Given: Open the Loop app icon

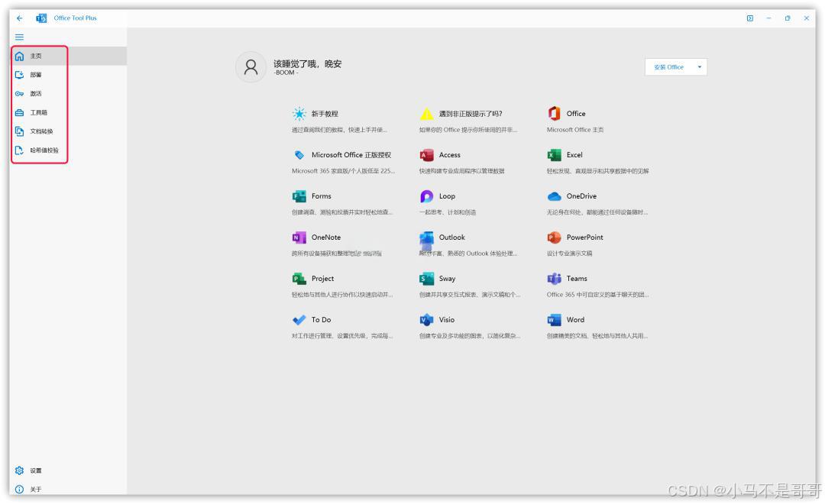Looking at the screenshot, I should pos(427,196).
